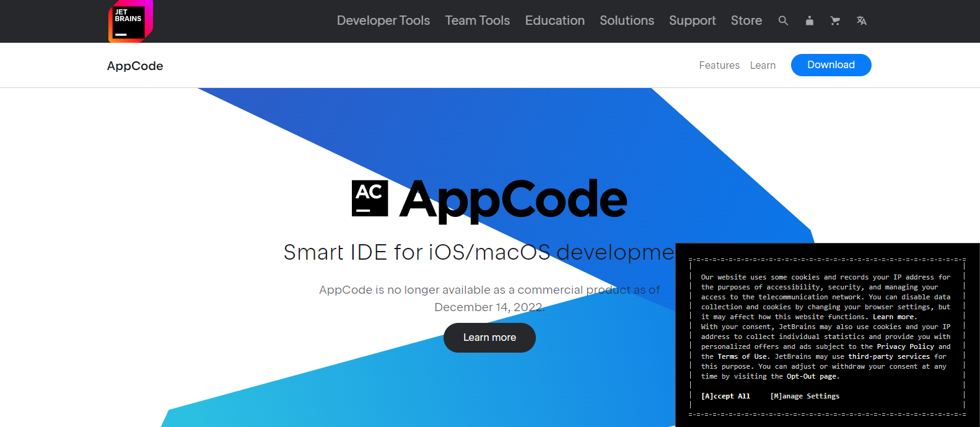Expand the Developer Tools menu
The width and height of the screenshot is (980, 427).
383,20
